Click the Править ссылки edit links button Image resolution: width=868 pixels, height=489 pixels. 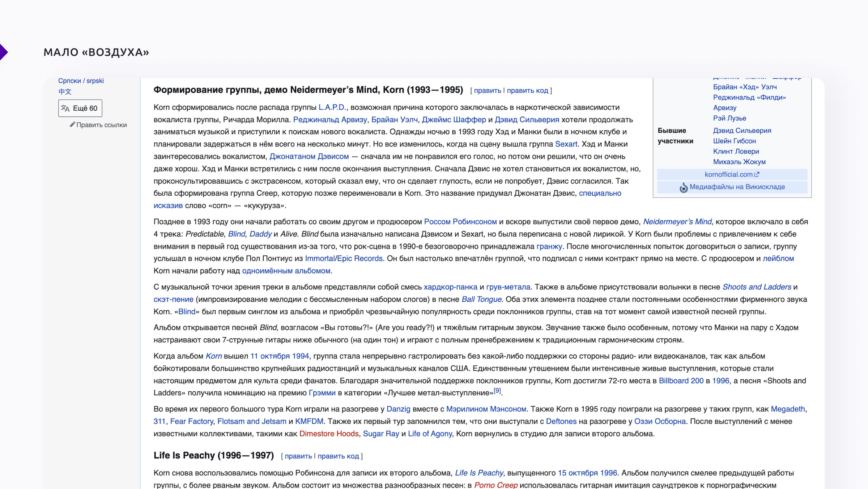pos(101,125)
